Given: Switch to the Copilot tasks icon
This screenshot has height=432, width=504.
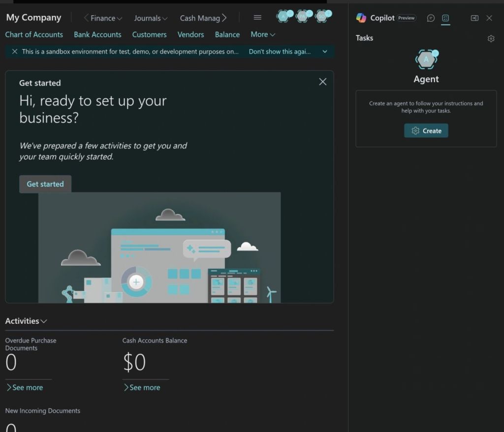Looking at the screenshot, I should coord(445,18).
